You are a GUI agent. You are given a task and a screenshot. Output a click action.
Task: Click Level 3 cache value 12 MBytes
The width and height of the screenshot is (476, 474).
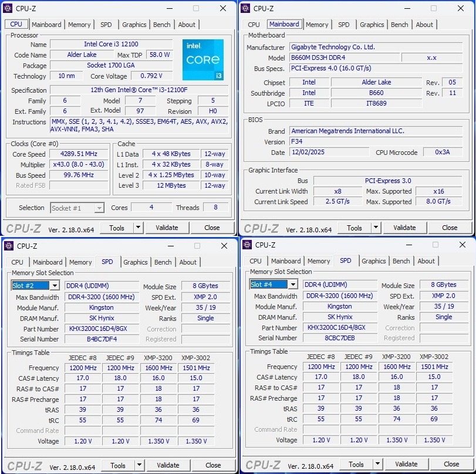171,185
